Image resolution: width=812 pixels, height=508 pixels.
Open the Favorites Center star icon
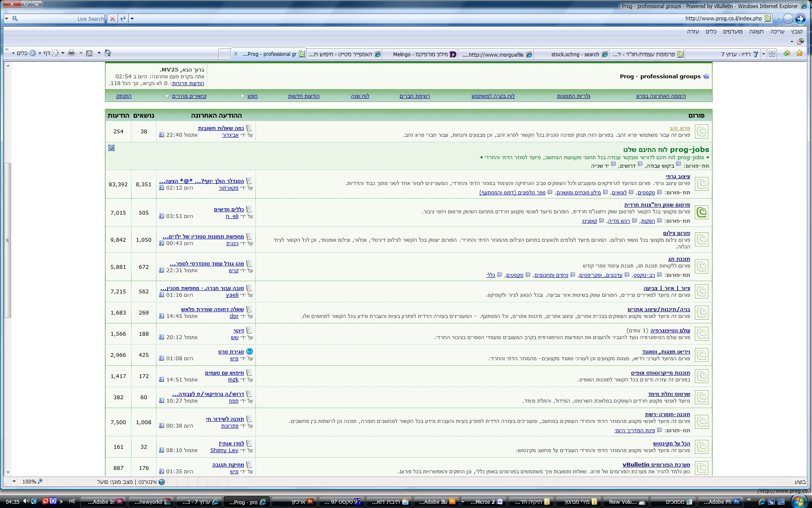[x=799, y=53]
